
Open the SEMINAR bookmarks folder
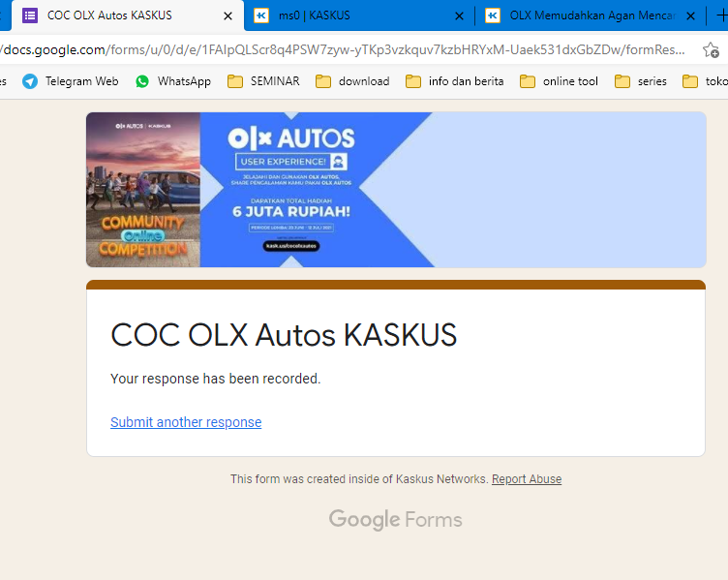(263, 81)
